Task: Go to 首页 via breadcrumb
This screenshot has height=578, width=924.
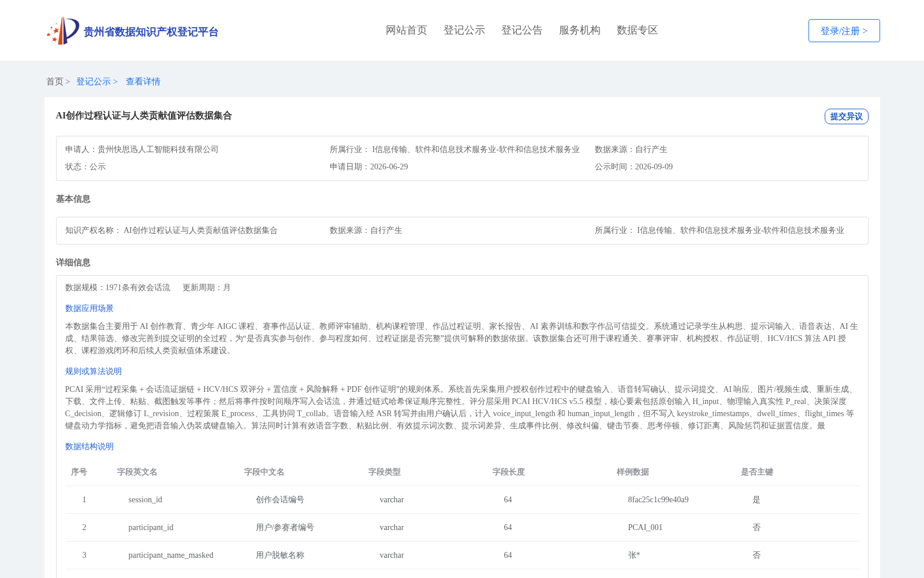Action: pos(55,81)
